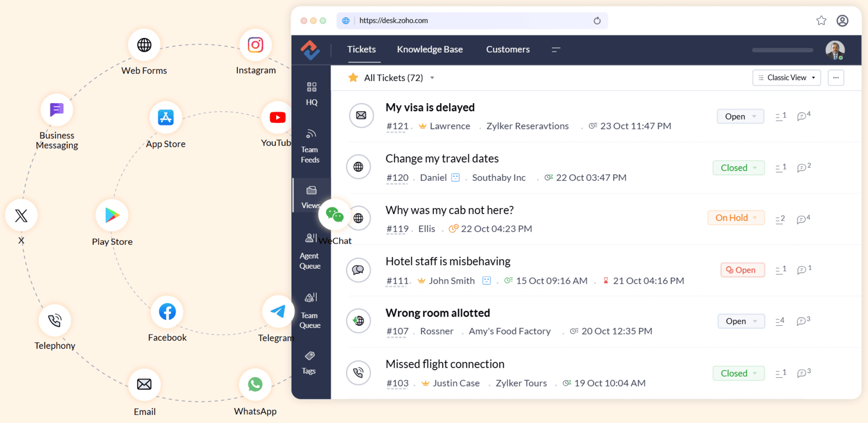This screenshot has height=423, width=868.
Task: Bookmark page with the star icon
Action: coord(821,21)
